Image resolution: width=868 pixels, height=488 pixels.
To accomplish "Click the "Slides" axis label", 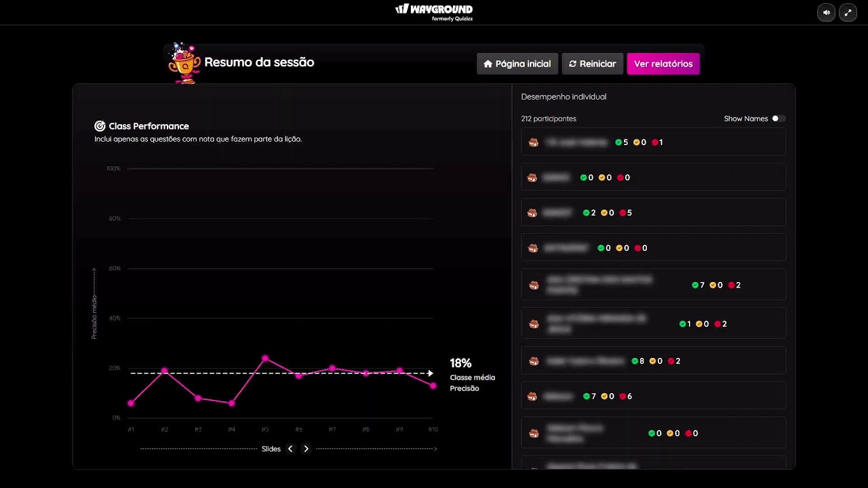I will 271,449.
